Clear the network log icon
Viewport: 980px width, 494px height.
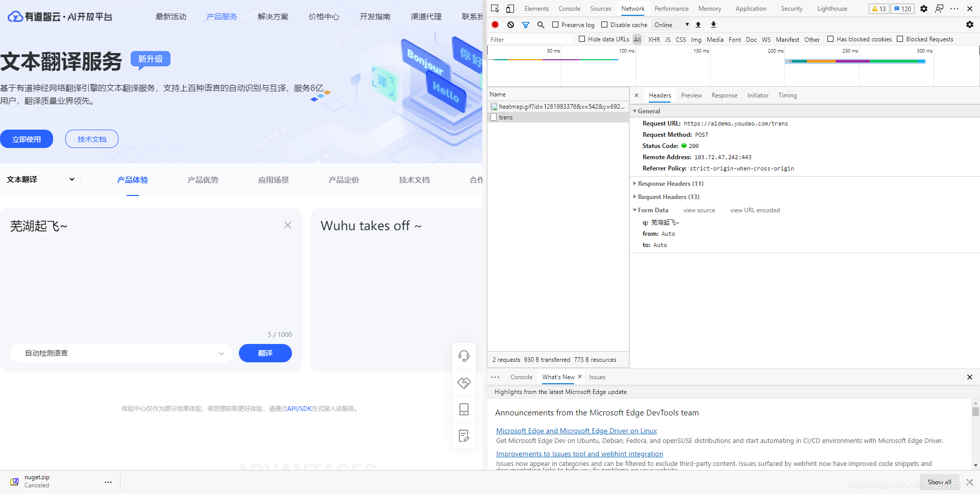(510, 24)
